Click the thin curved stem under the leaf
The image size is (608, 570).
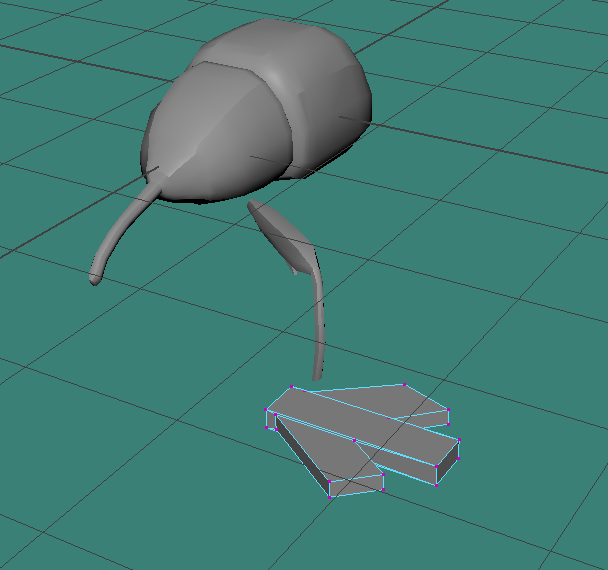tap(321, 320)
